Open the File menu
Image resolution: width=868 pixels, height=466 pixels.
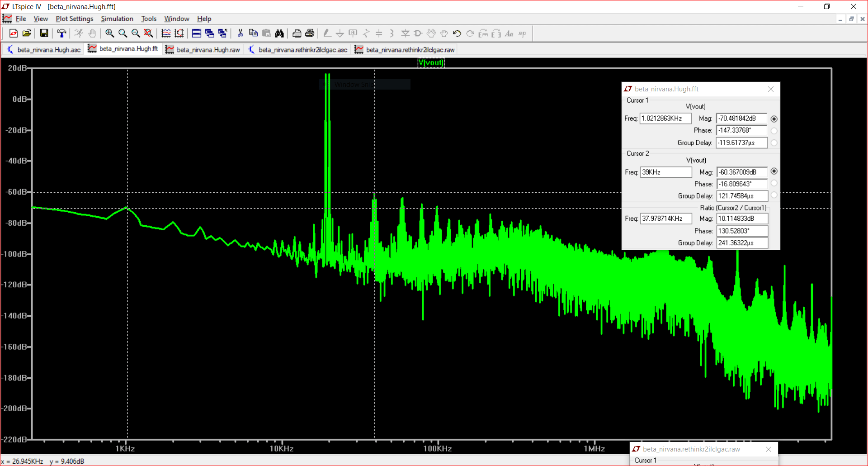tap(21, 19)
